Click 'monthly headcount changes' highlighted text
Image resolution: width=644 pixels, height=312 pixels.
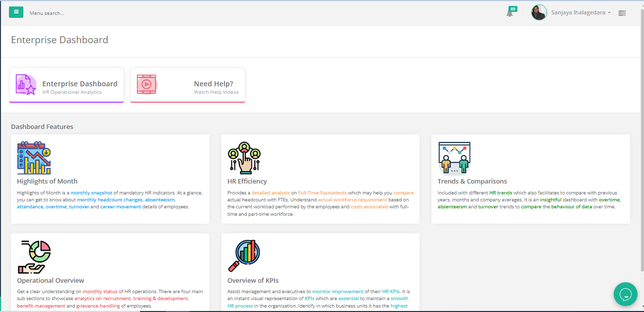[x=110, y=199]
